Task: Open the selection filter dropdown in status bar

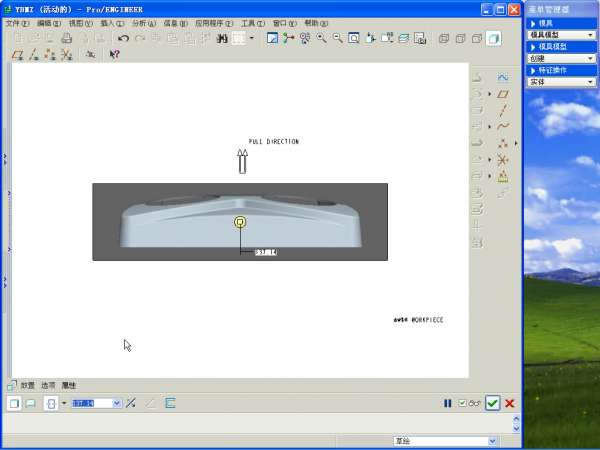Action: pyautogui.click(x=493, y=441)
